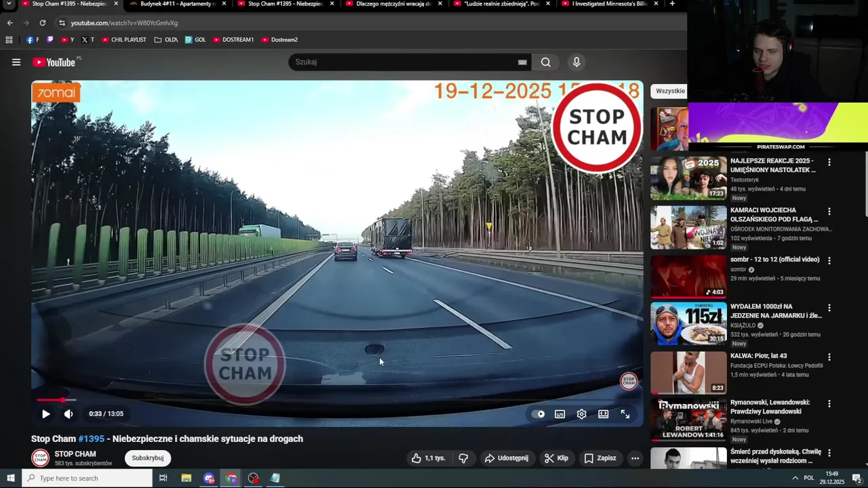
Task: Open the on-screen keyboard in search box
Action: point(522,62)
